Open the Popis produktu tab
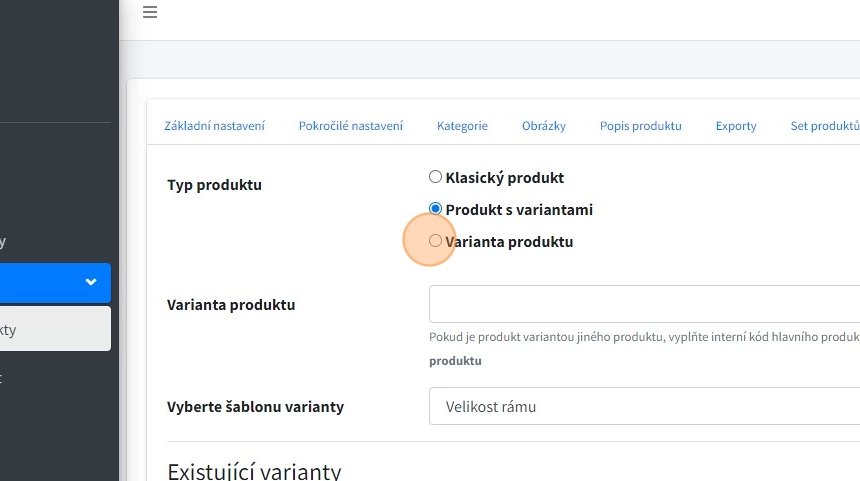Image resolution: width=860 pixels, height=481 pixels. tap(640, 126)
